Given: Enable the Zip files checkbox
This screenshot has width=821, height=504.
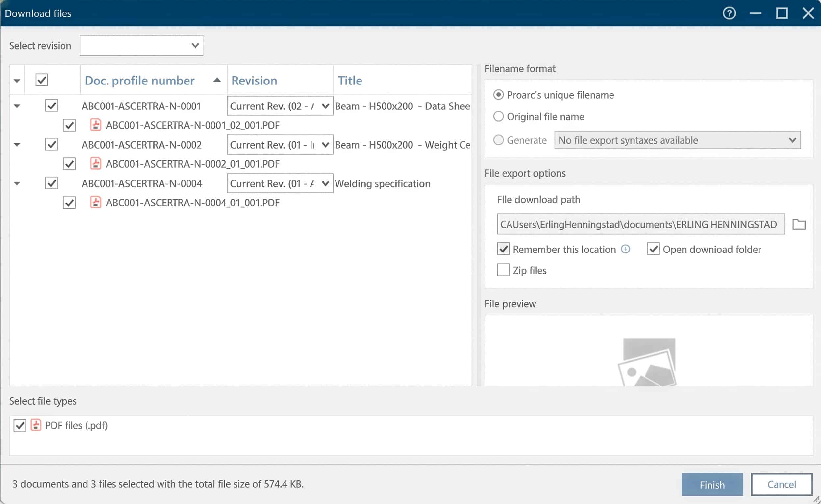Looking at the screenshot, I should point(503,270).
